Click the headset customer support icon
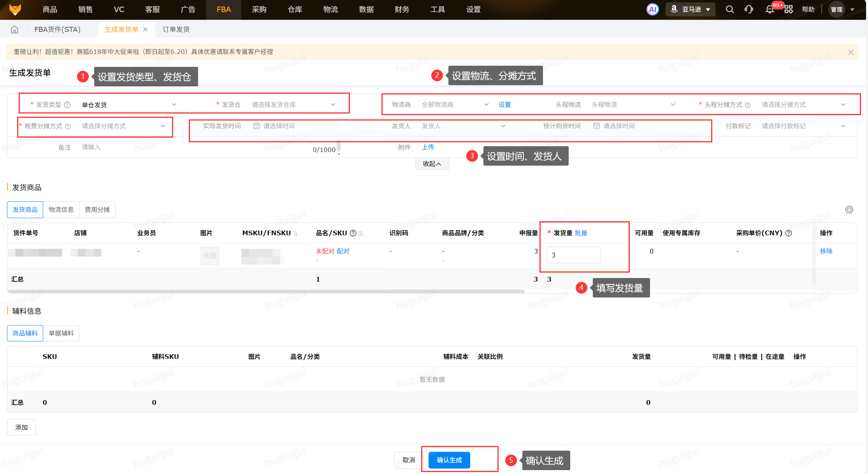 [749, 9]
